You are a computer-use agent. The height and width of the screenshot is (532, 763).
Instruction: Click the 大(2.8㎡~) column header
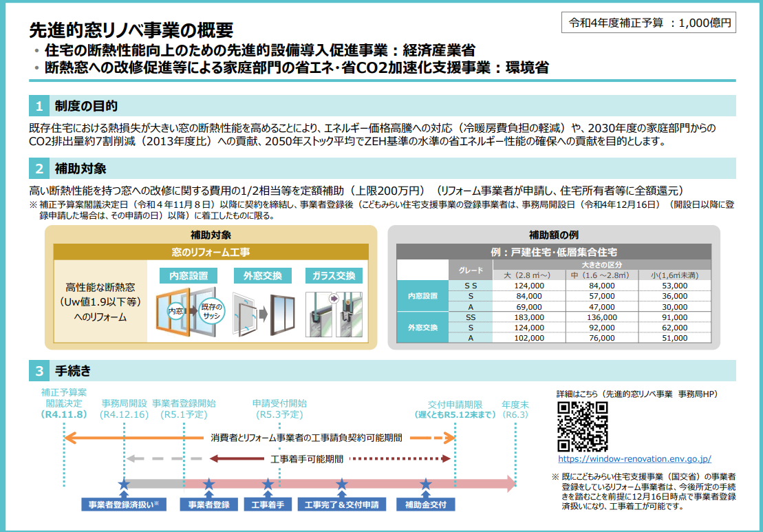(529, 275)
